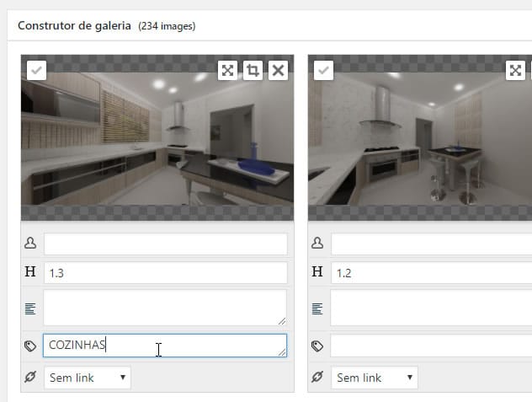Focus the empty tags field of the 1.2 card
This screenshot has width=532, height=402.
click(x=431, y=346)
